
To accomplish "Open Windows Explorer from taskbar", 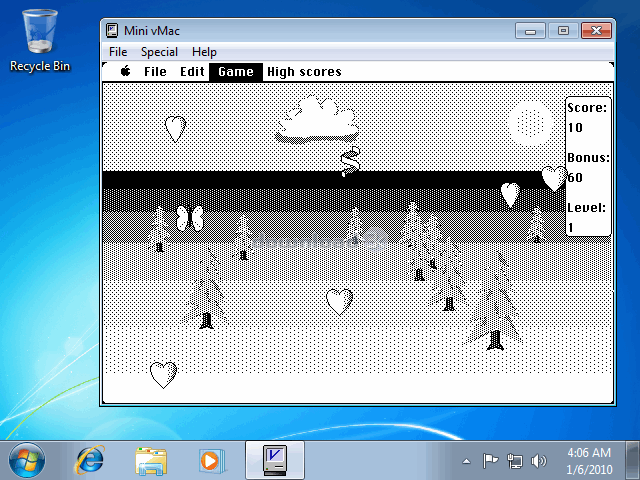I will (151, 461).
